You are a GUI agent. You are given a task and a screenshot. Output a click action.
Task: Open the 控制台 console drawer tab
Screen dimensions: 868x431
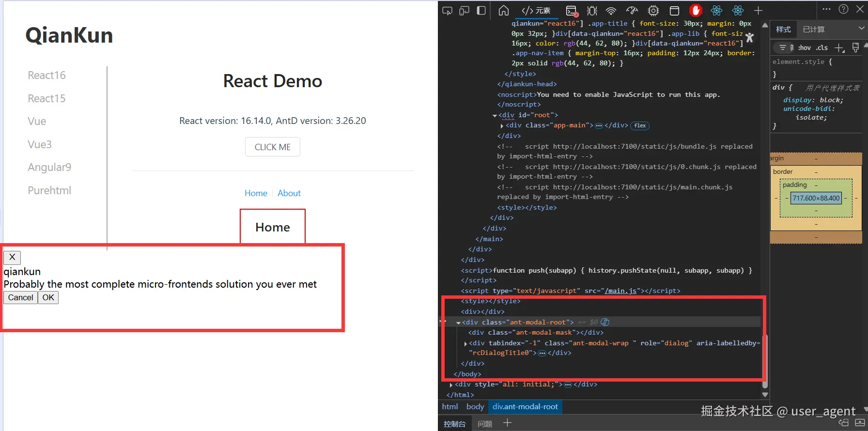coord(454,424)
